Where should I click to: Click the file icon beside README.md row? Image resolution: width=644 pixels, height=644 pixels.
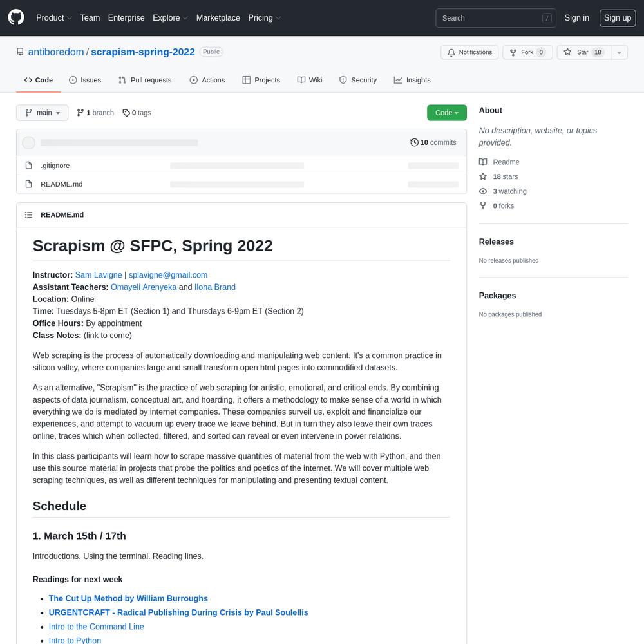click(x=29, y=184)
